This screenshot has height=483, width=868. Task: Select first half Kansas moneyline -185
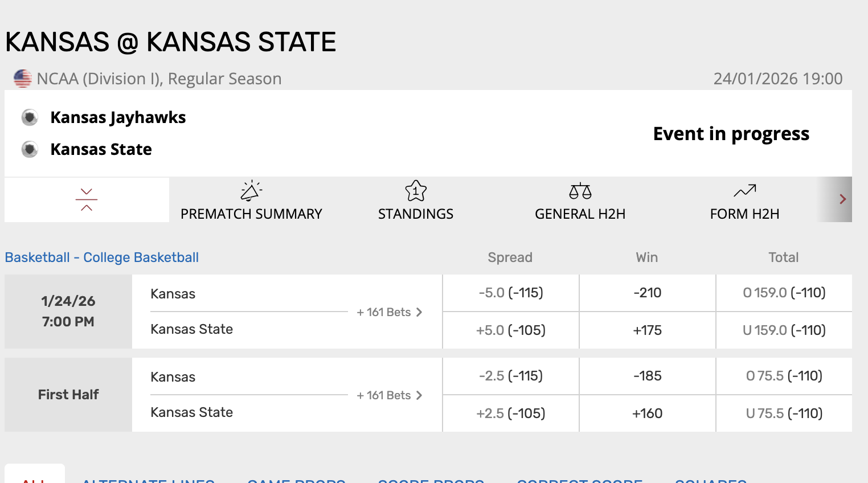(x=648, y=376)
